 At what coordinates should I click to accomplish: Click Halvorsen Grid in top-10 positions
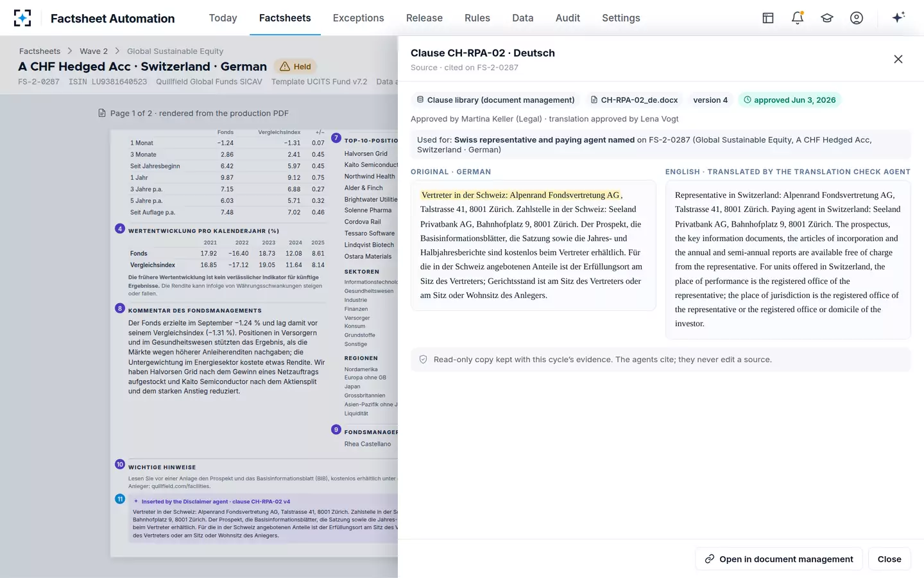click(366, 154)
